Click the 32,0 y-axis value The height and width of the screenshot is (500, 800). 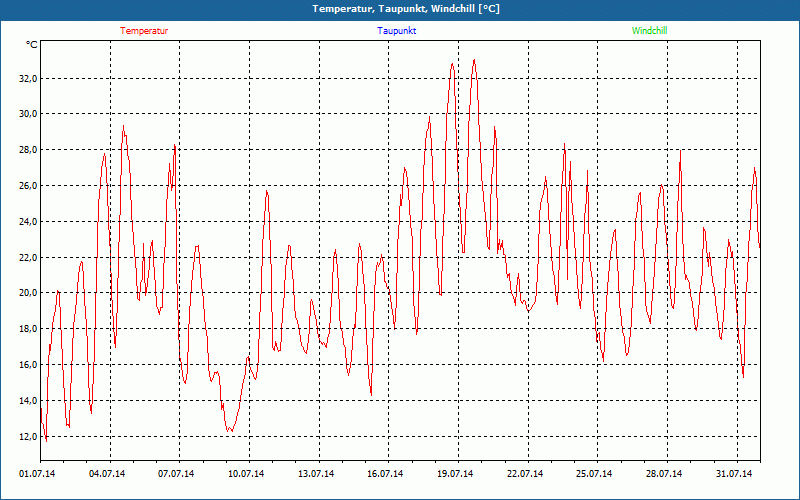(28, 79)
